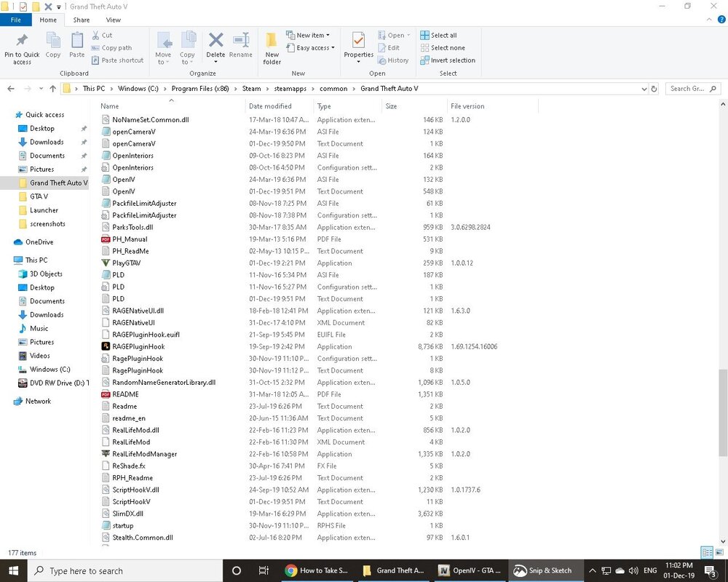Select the PH_Manual PDF file
The image size is (728, 582).
(130, 239)
